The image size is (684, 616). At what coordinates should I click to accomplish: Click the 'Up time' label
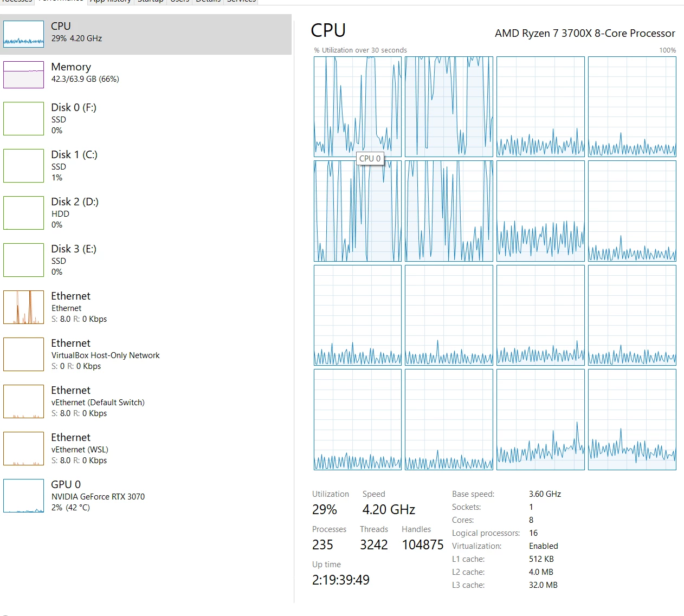pyautogui.click(x=326, y=565)
